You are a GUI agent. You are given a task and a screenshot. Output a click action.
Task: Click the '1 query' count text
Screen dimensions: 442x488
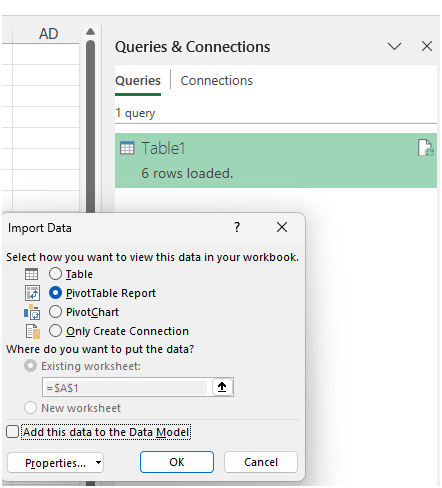pos(135,113)
